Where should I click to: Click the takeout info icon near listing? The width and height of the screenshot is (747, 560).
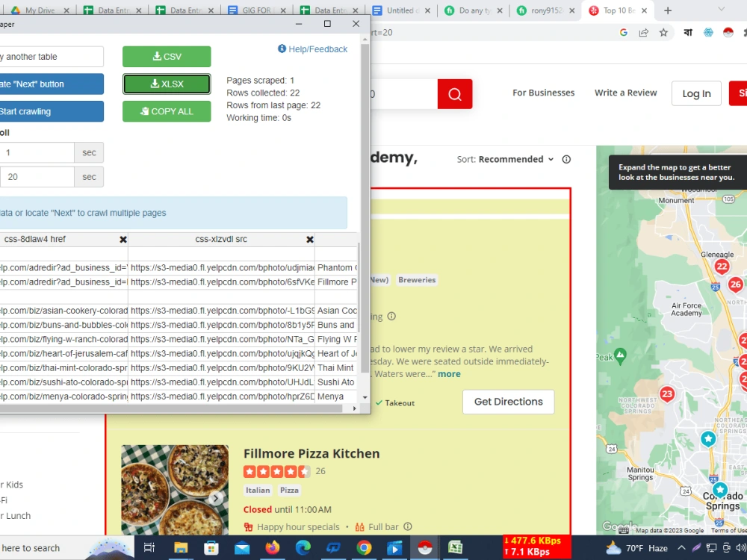tap(391, 316)
